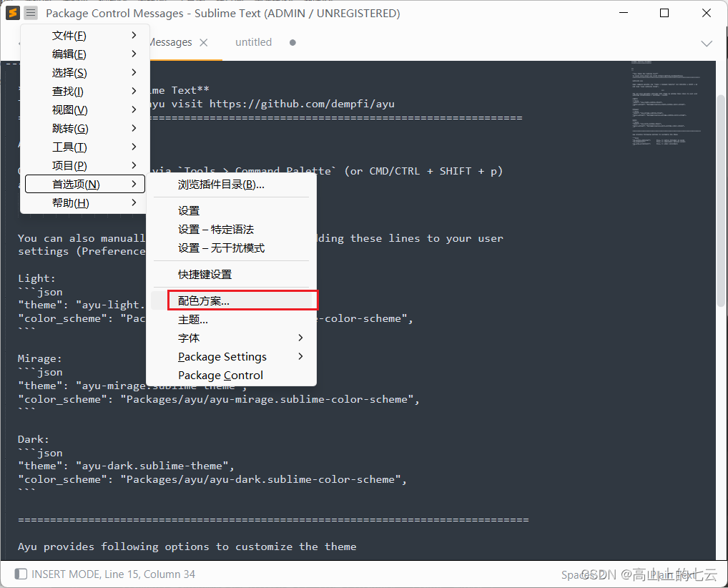The height and width of the screenshot is (588, 728).
Task: Expand the 工具(T) submenu arrow
Action: coord(134,147)
